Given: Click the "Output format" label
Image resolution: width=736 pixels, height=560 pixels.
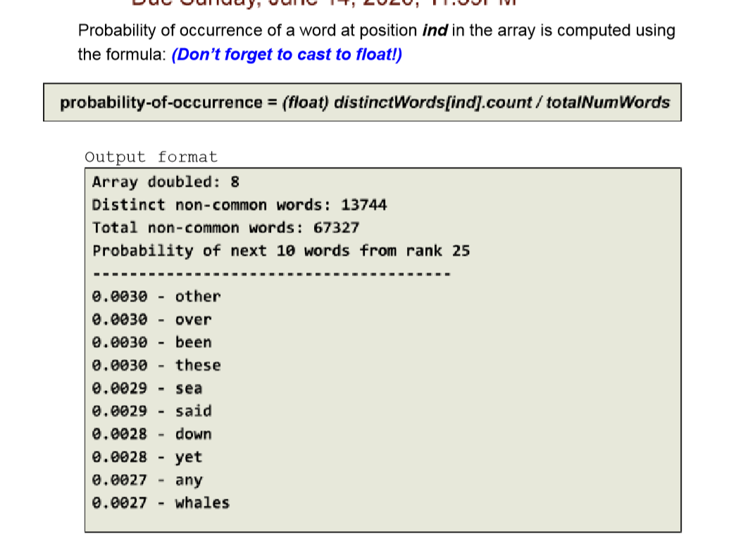Looking at the screenshot, I should click(150, 156).
